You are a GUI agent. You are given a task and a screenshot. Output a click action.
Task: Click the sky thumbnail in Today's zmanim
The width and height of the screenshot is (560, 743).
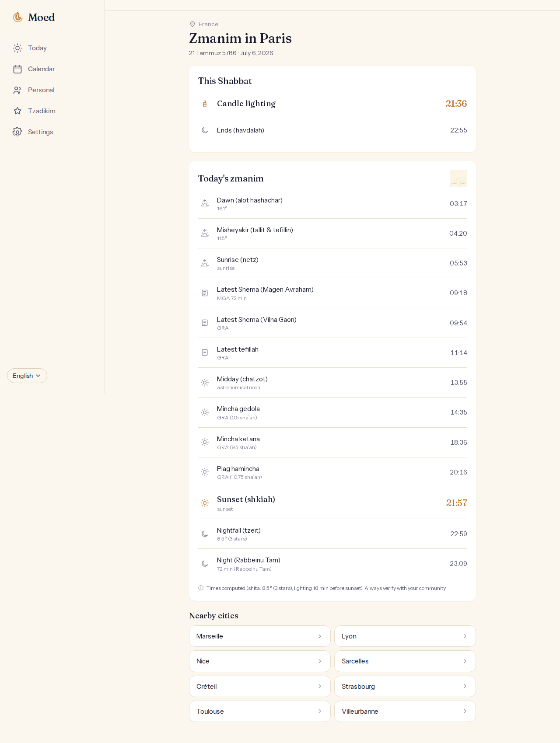458,178
